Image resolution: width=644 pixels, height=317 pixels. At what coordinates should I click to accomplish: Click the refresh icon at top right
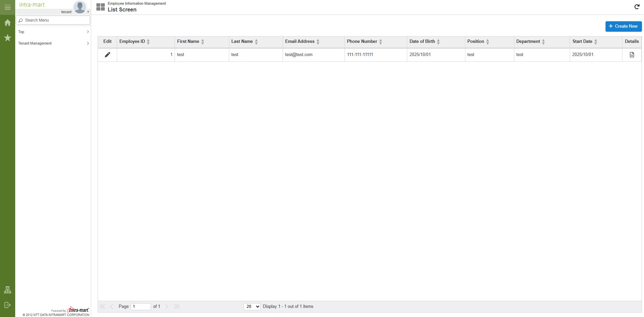pos(637,7)
